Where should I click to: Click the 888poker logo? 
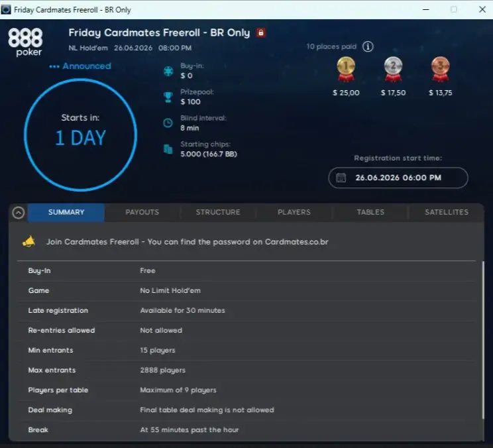pos(25,42)
